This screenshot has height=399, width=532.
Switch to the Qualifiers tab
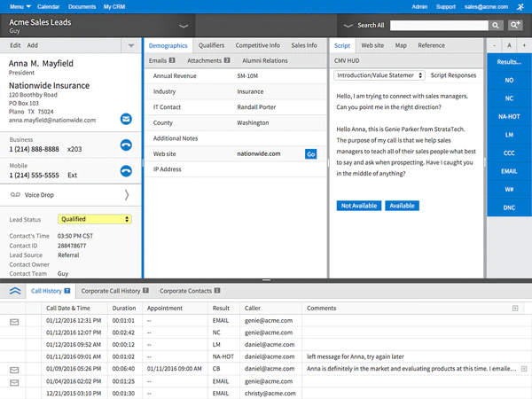[x=211, y=44]
